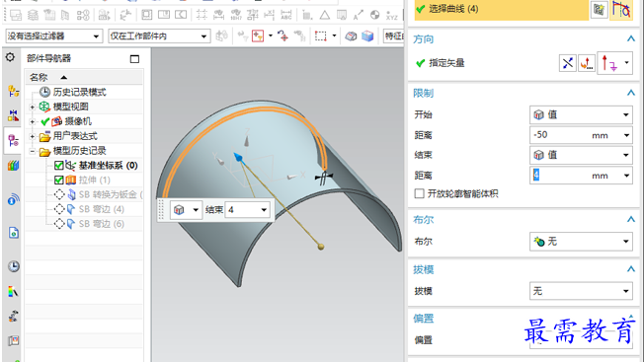This screenshot has width=644, height=362.
Task: Toggle the Extrude (1) feature checkbox
Action: tap(58, 180)
